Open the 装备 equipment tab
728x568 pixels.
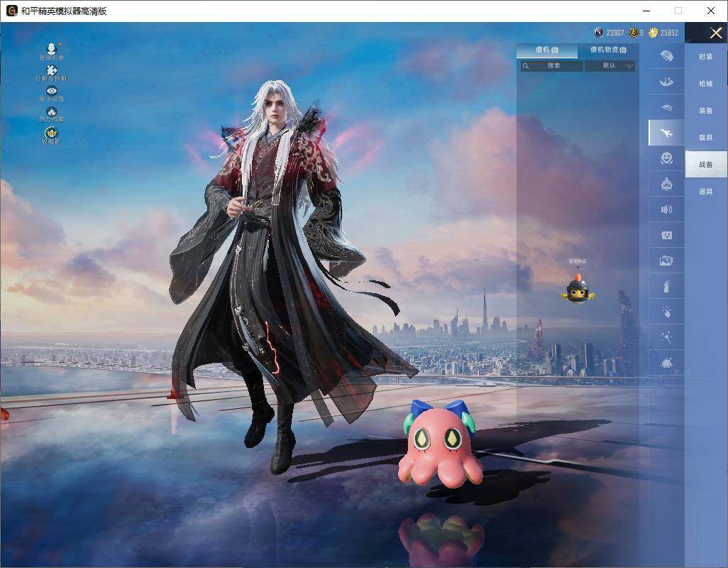tap(706, 111)
